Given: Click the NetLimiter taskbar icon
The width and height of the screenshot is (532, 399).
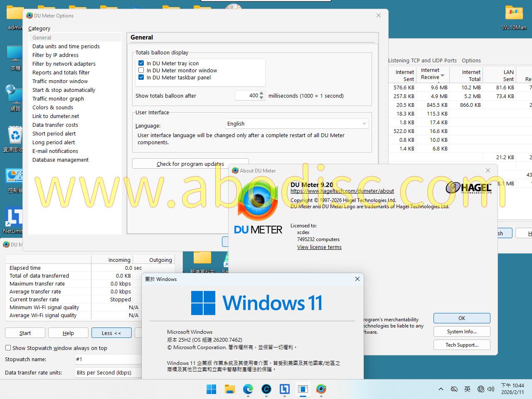Looking at the screenshot, I should click(x=285, y=389).
